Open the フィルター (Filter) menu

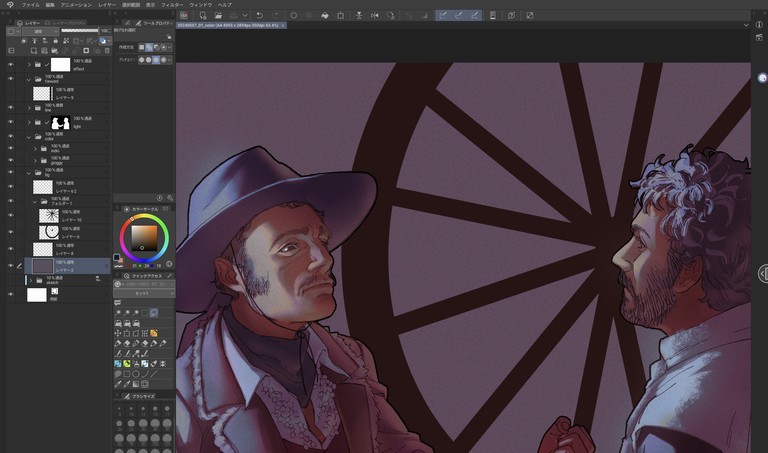(x=172, y=4)
